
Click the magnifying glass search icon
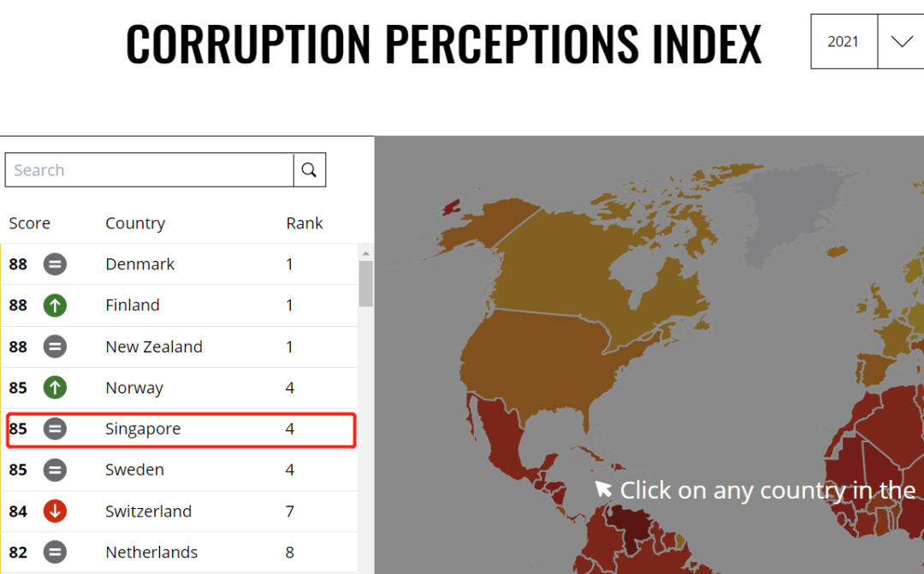pos(310,169)
